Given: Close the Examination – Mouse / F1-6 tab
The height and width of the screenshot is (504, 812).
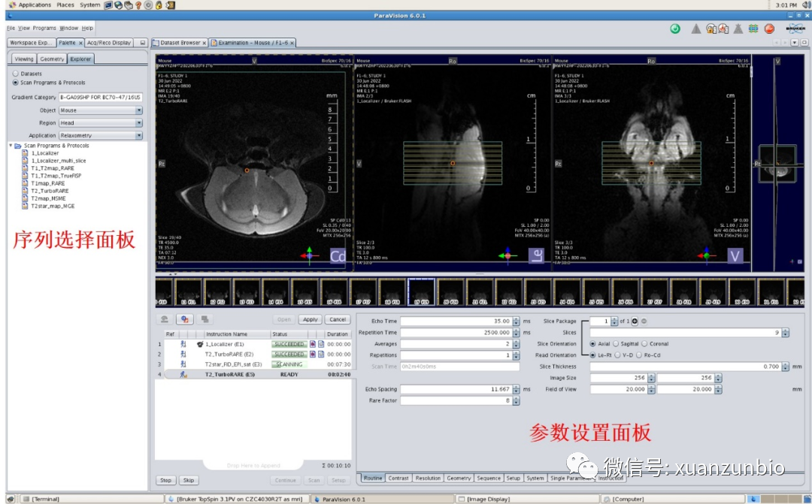Looking at the screenshot, I should coord(292,43).
